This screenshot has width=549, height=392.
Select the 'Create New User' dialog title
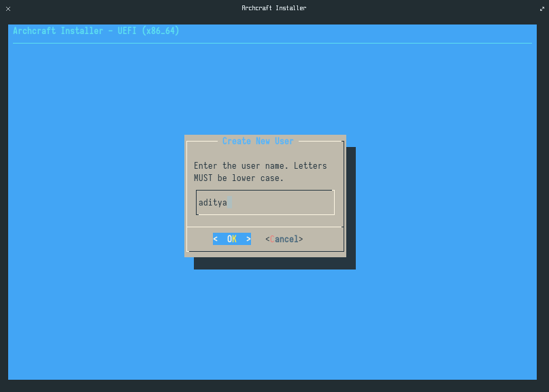[258, 141]
